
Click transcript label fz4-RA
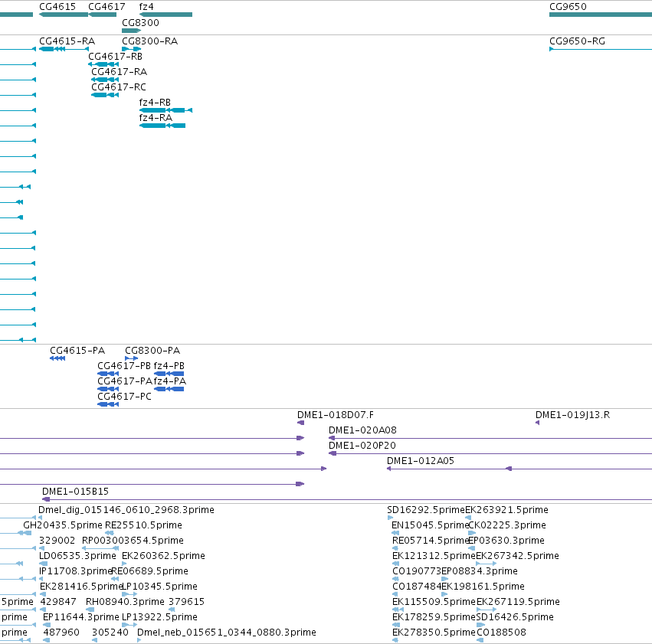point(156,118)
